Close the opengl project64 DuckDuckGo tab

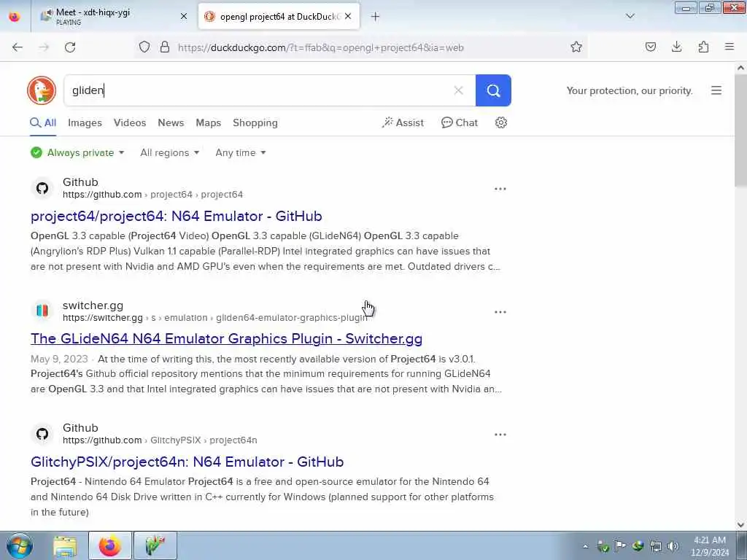pyautogui.click(x=348, y=17)
